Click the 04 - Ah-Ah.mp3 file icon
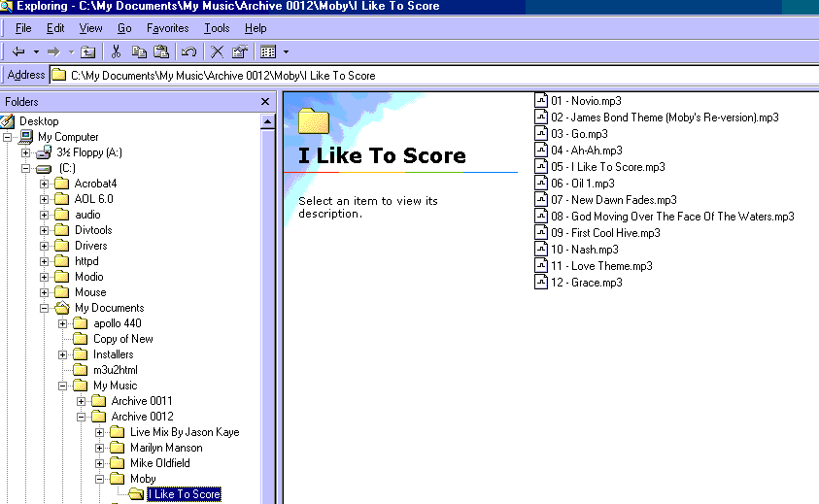Image resolution: width=819 pixels, height=504 pixels. coord(541,151)
